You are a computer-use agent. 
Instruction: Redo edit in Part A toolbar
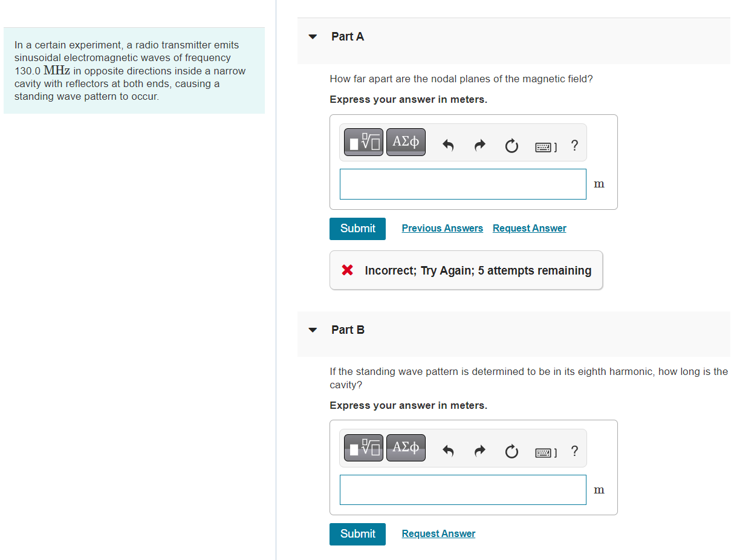(479, 145)
